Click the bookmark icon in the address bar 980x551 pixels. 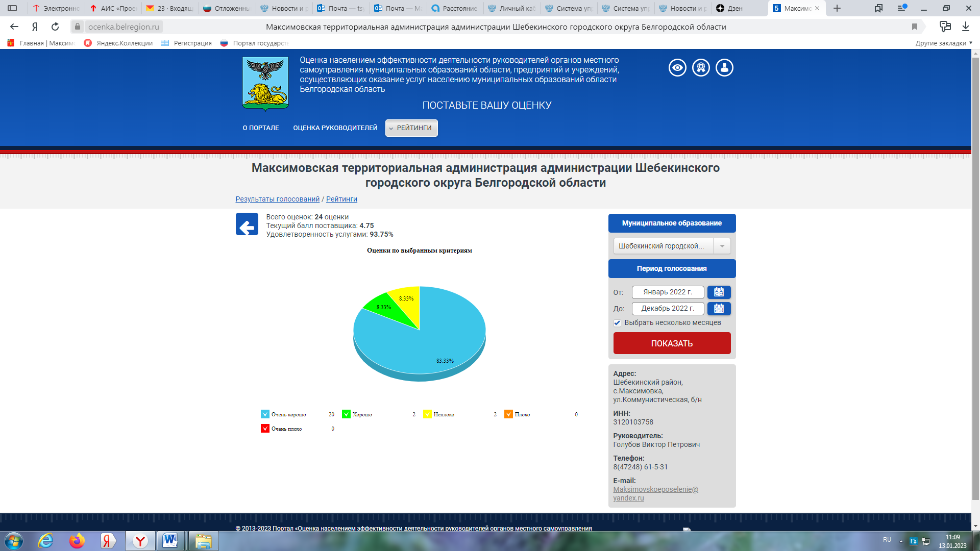coord(914,27)
